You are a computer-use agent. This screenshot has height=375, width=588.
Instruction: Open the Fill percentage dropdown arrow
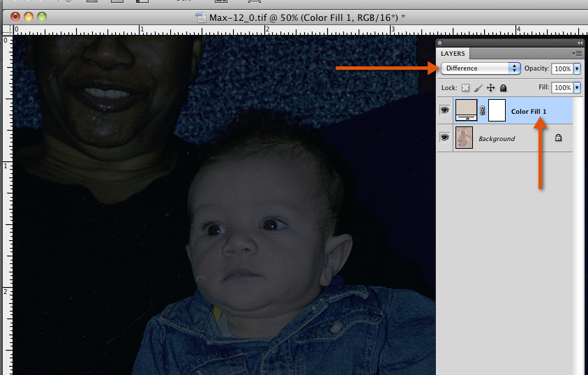577,88
